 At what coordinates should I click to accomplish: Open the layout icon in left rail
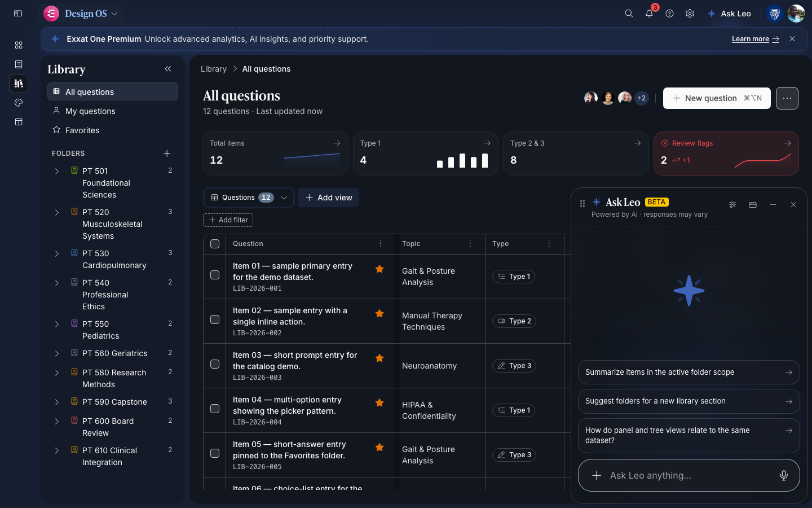(19, 122)
